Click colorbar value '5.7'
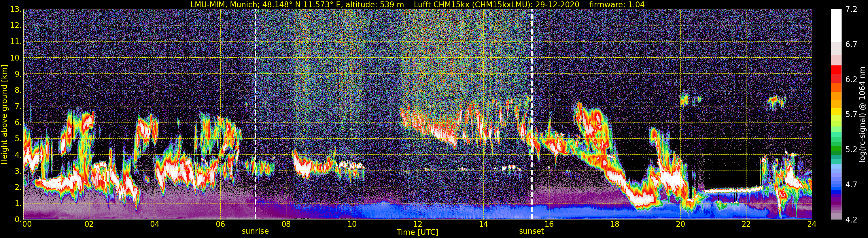This screenshot has height=238, width=868. tap(851, 115)
